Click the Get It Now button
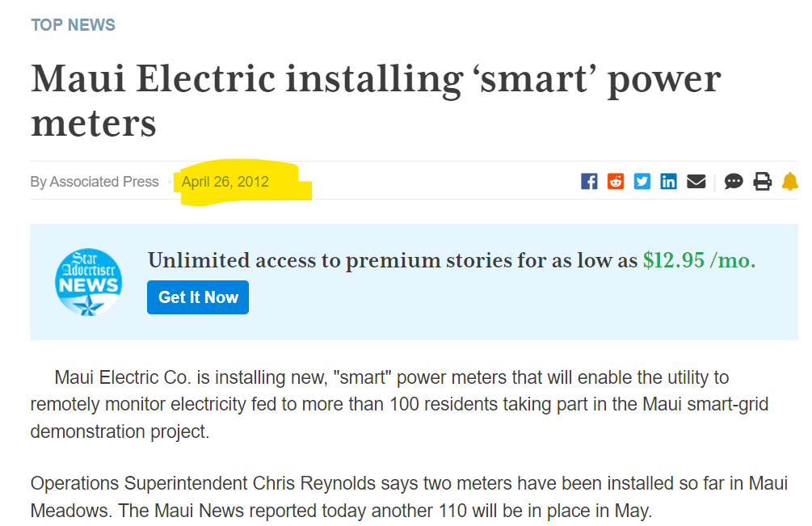 pyautogui.click(x=198, y=297)
